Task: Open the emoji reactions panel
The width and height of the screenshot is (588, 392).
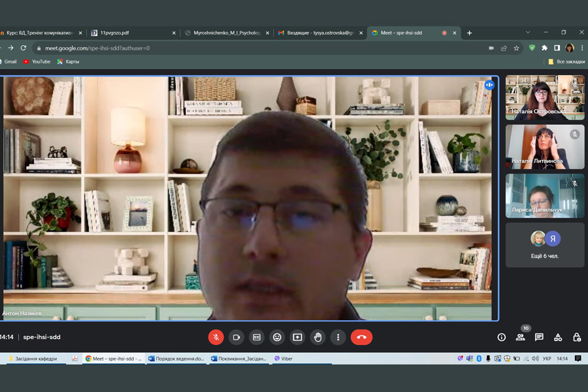Action: pyautogui.click(x=277, y=337)
